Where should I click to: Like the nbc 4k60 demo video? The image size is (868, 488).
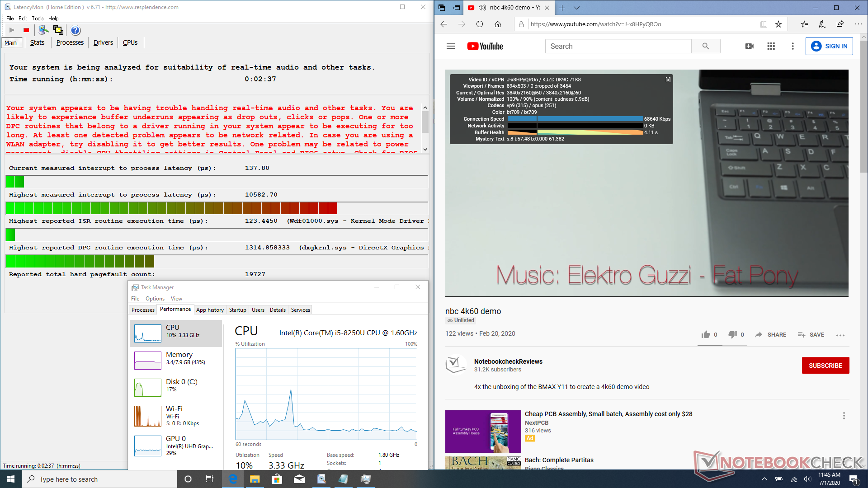(706, 334)
